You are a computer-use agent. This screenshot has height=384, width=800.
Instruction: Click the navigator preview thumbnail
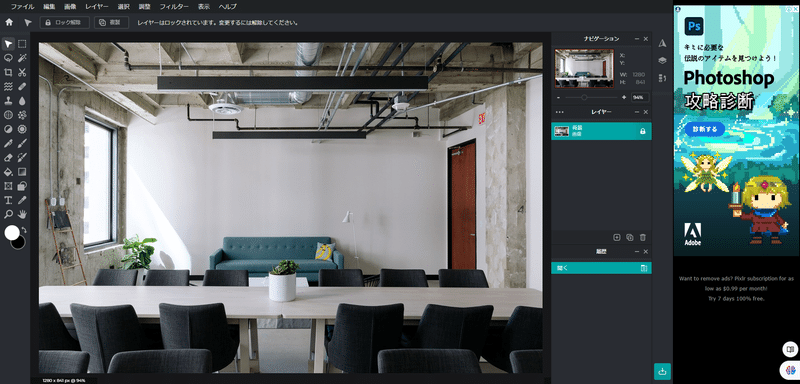[584, 68]
